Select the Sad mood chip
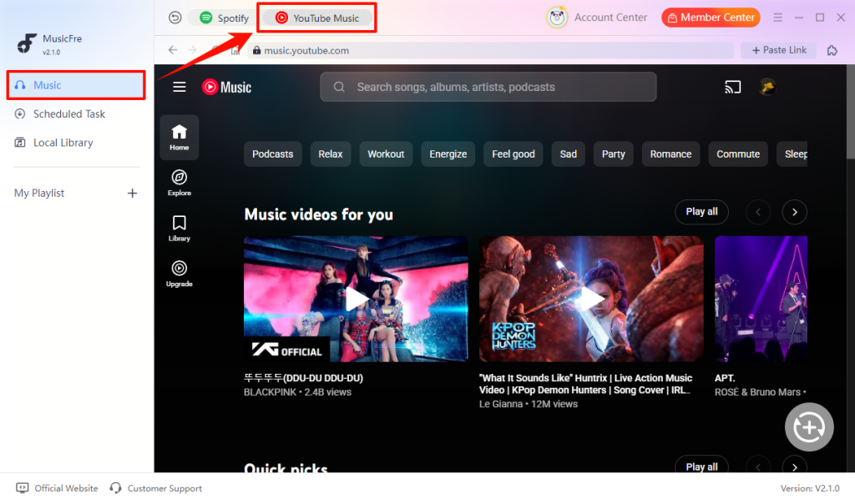 coord(568,154)
